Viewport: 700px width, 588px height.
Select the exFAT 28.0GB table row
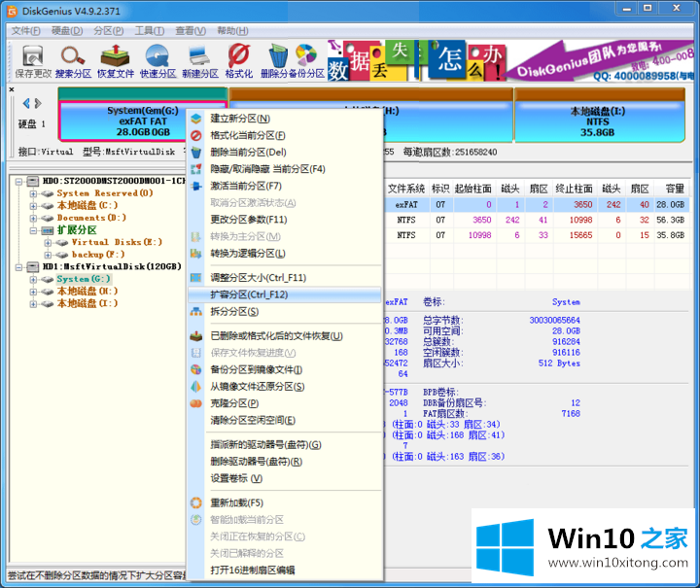pyautogui.click(x=537, y=204)
